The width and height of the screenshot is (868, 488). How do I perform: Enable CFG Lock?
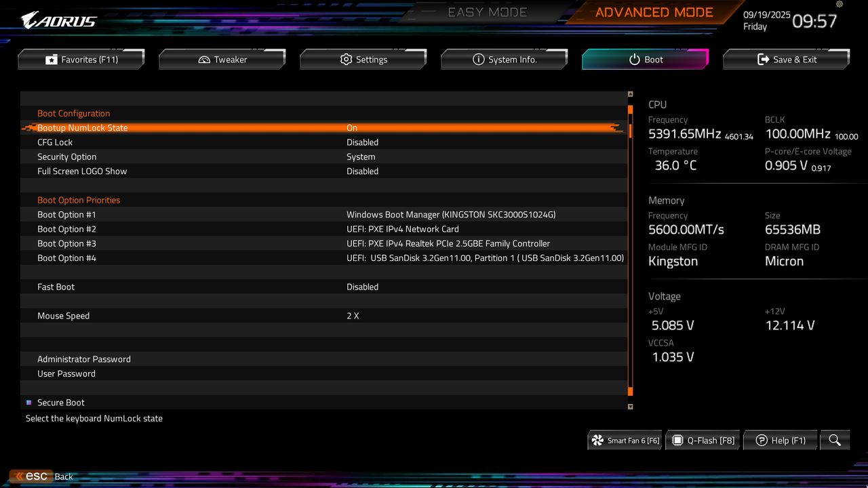pyautogui.click(x=363, y=142)
